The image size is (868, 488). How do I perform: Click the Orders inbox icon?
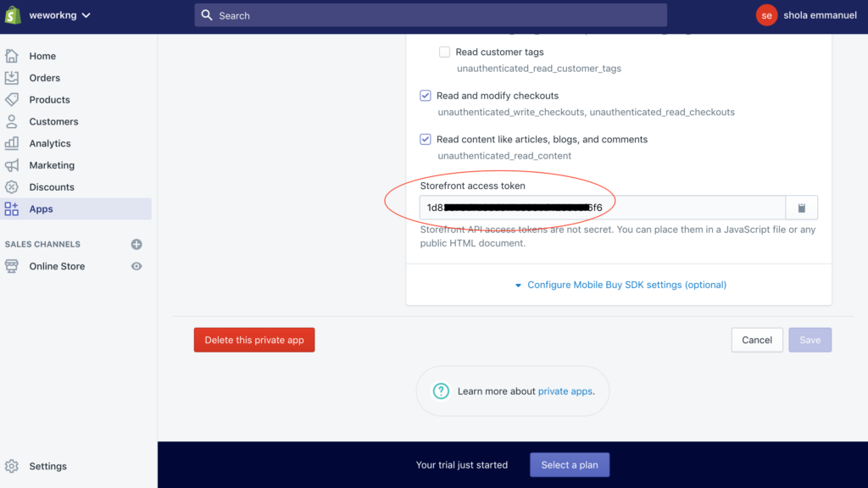click(x=12, y=78)
